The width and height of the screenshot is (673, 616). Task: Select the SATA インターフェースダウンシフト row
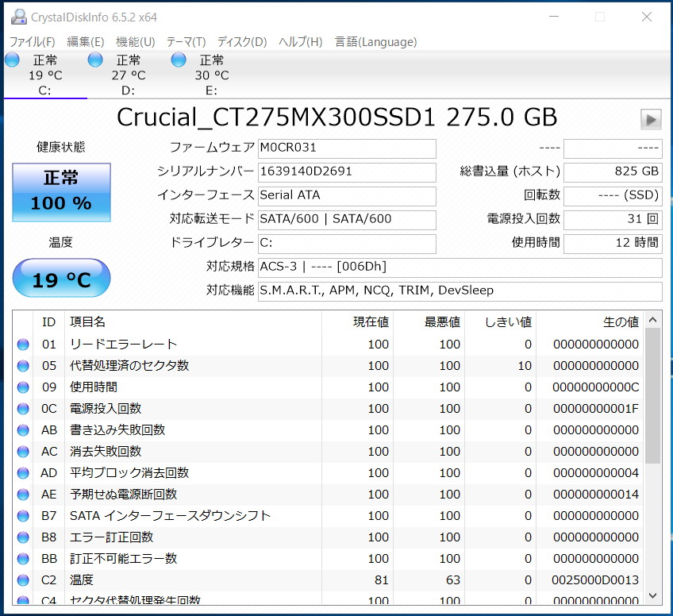pyautogui.click(x=329, y=516)
